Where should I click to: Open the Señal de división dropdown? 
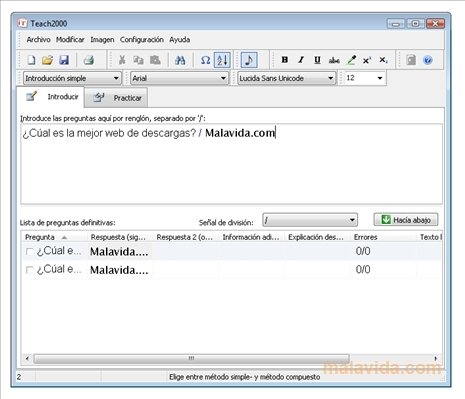point(310,220)
